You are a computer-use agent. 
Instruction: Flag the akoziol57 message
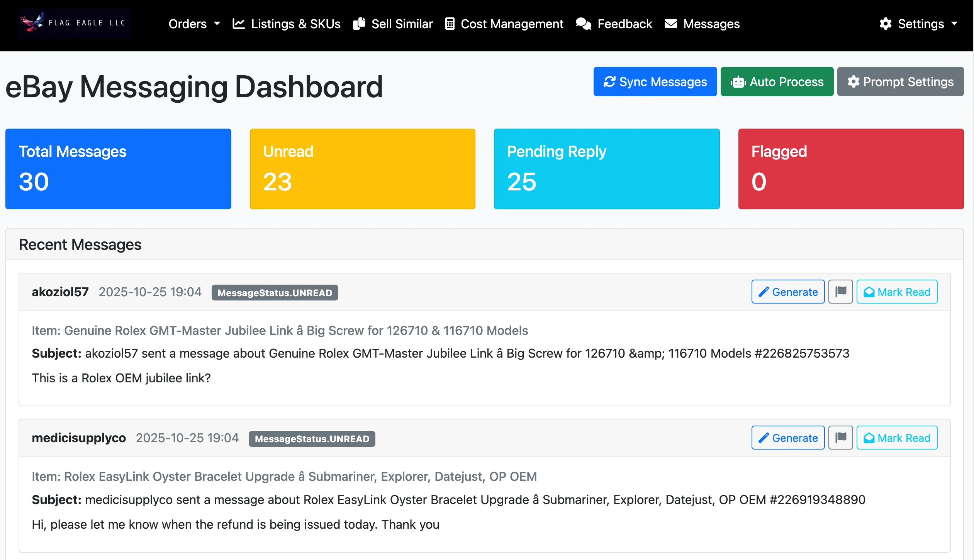coord(840,292)
